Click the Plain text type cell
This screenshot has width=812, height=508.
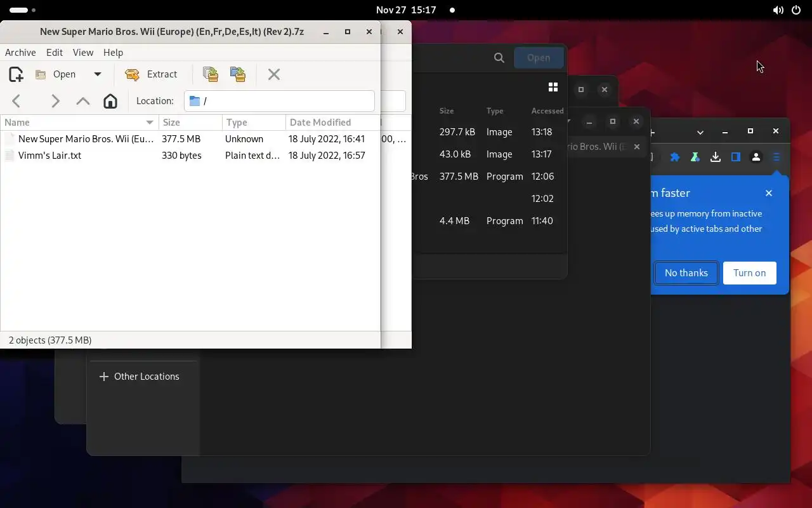(x=252, y=156)
